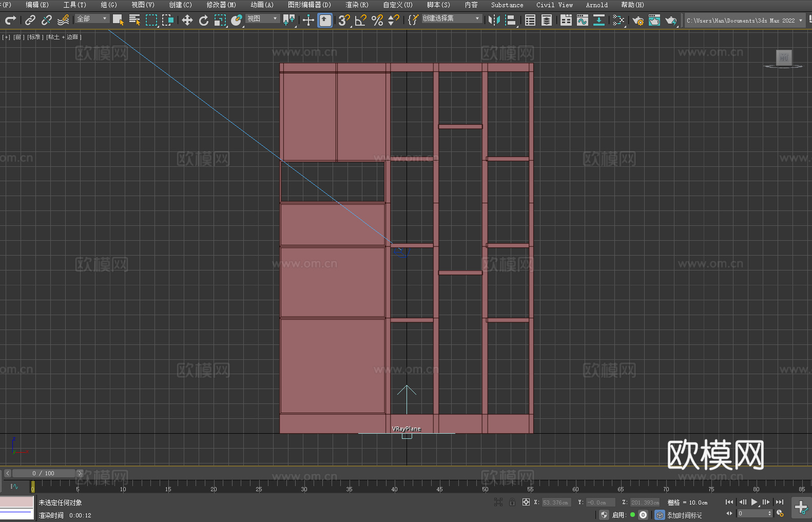812x522 pixels.
Task: Select the Link objects tool
Action: click(x=30, y=20)
